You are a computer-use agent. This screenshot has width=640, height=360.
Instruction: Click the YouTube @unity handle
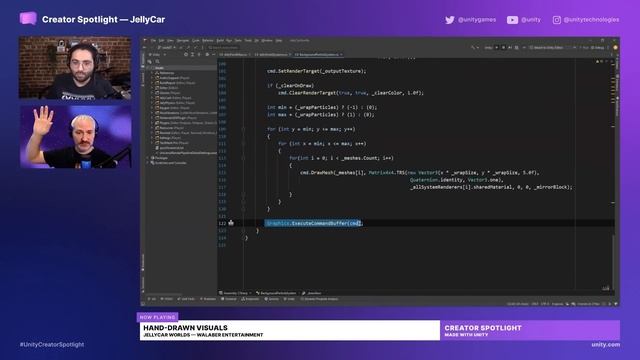click(524, 20)
